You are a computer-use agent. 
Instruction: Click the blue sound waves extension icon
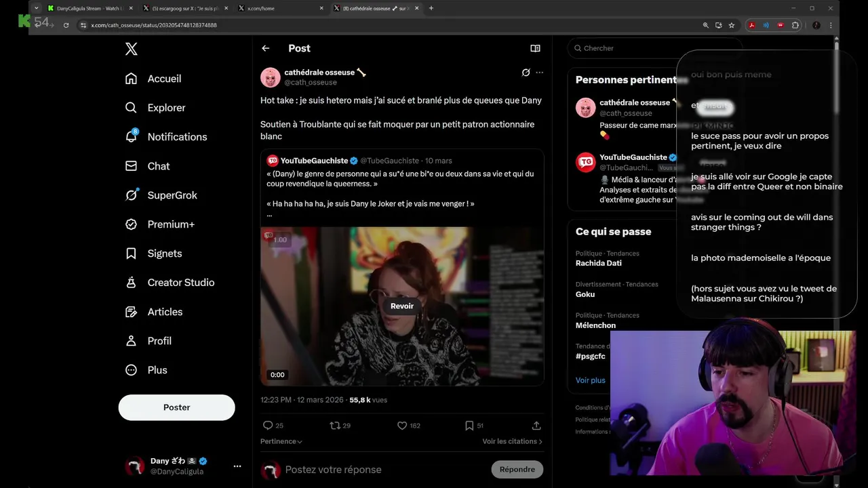pyautogui.click(x=766, y=25)
